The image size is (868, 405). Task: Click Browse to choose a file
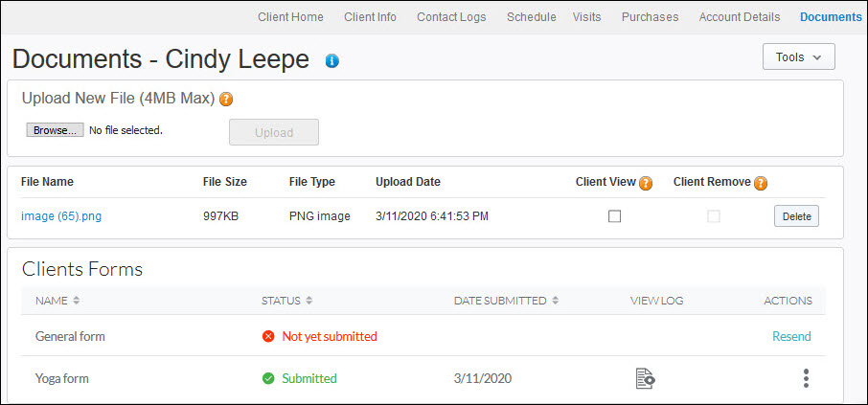55,130
